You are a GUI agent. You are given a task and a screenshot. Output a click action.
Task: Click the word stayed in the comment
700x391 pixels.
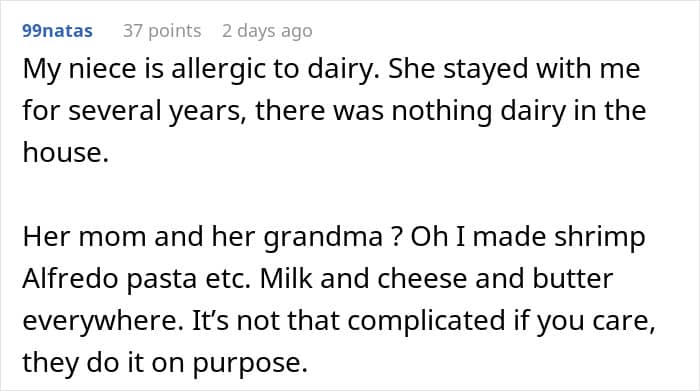(486, 70)
